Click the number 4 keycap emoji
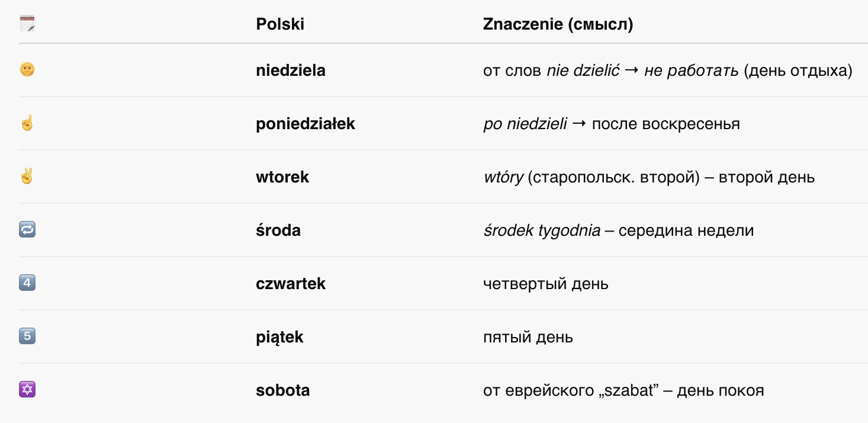This screenshot has width=868, height=423. coord(27,283)
